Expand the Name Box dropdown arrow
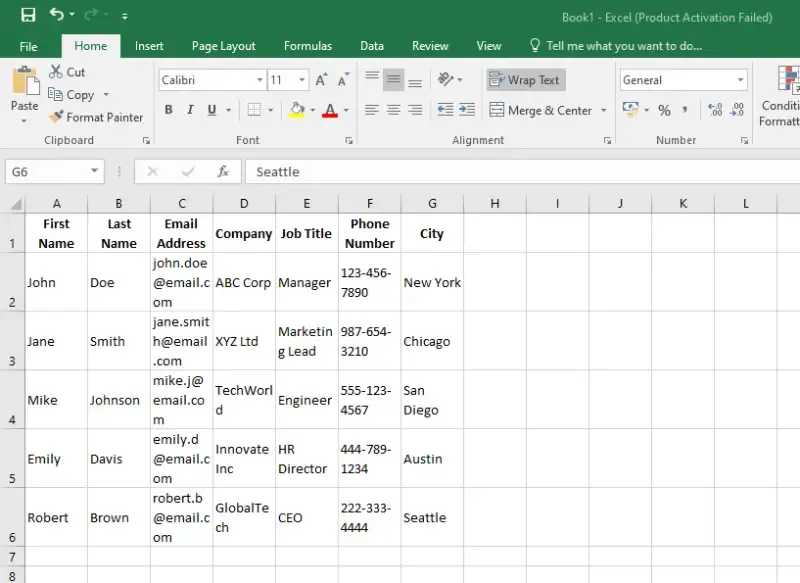The height and width of the screenshot is (583, 800). click(x=94, y=171)
